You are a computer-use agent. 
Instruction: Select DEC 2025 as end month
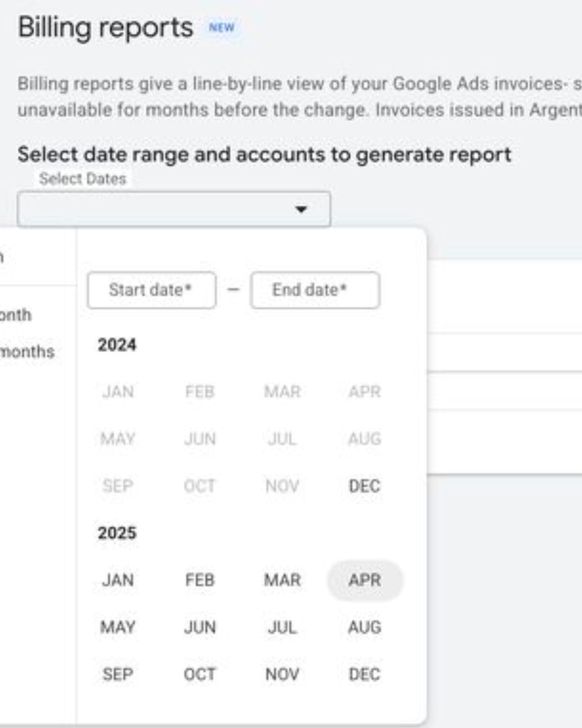pyautogui.click(x=365, y=674)
